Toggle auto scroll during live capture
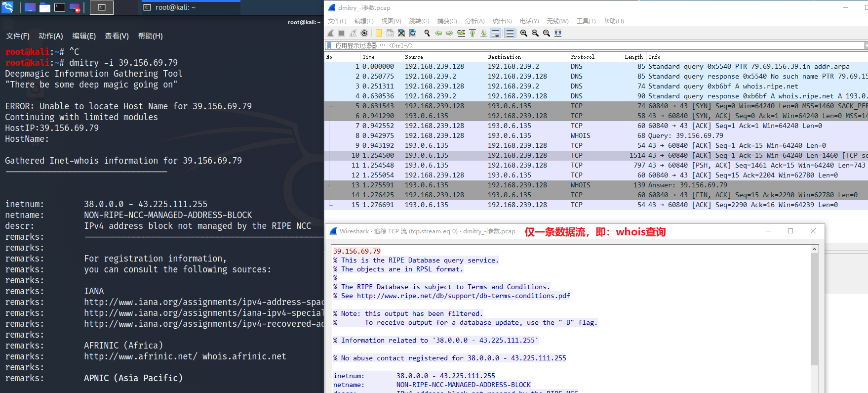This screenshot has height=393, width=868. (x=496, y=33)
